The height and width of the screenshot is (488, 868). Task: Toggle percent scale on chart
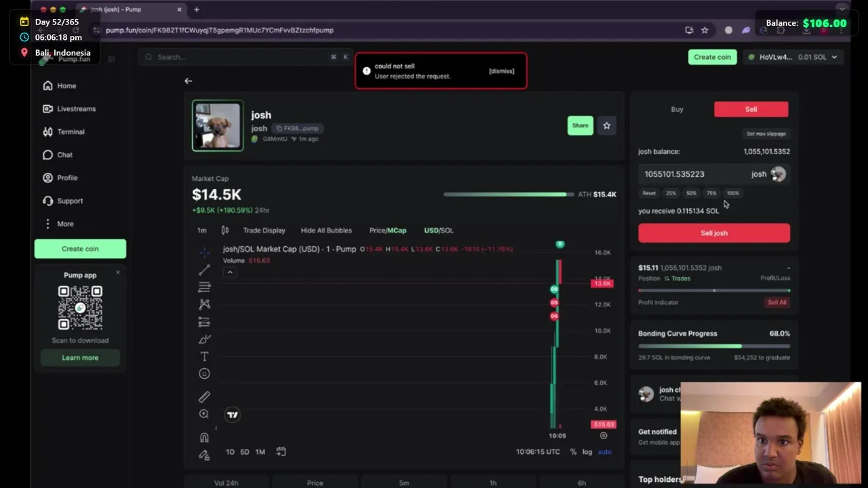[x=574, y=452]
